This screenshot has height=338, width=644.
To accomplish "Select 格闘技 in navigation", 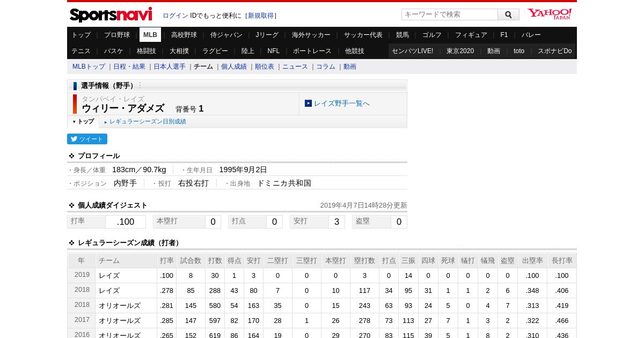I will pos(147,51).
